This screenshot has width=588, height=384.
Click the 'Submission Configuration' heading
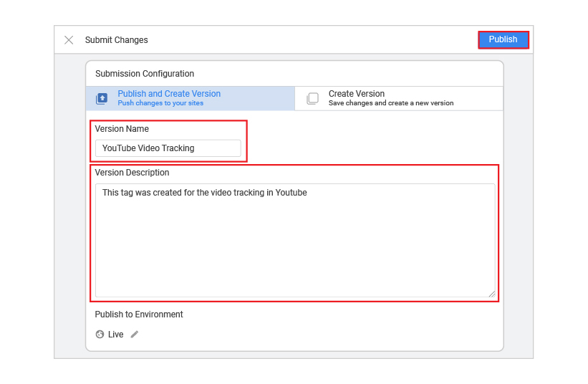click(145, 74)
